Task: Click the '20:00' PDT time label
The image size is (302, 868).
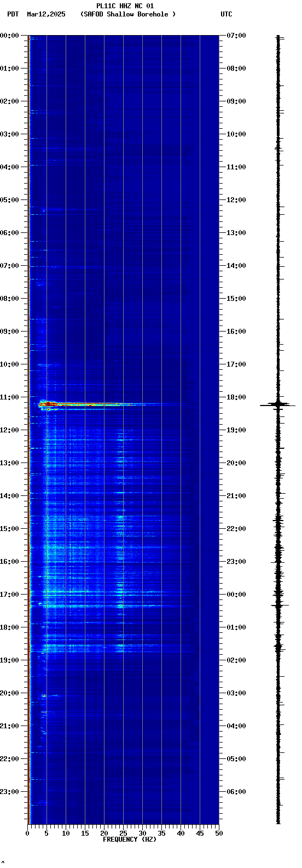Action: point(10,693)
